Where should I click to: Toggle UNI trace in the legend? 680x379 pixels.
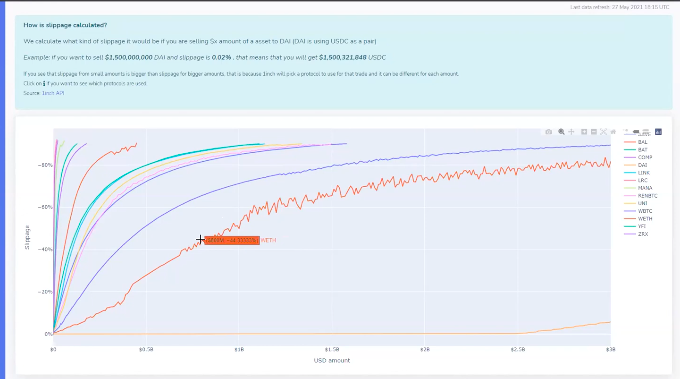(636, 203)
